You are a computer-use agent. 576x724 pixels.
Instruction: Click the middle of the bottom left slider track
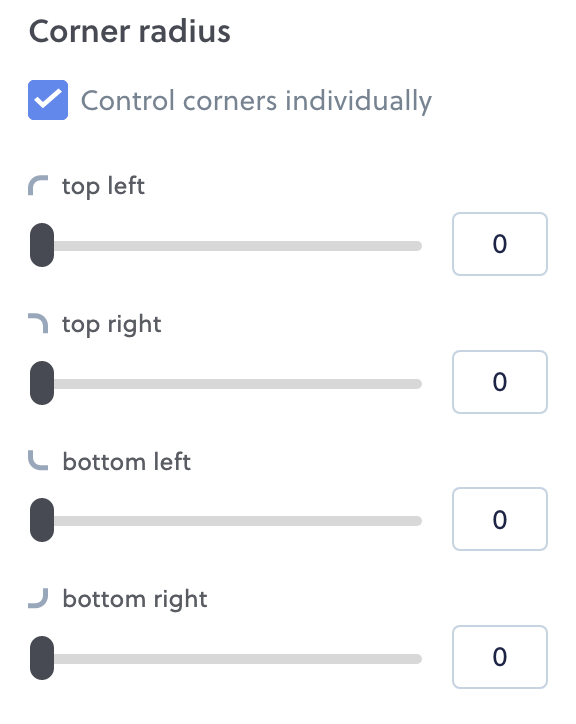coord(226,521)
